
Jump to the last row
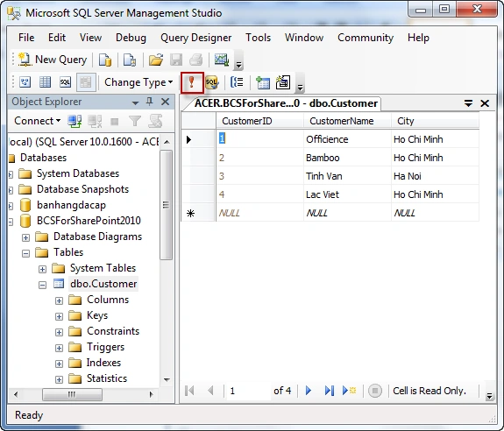click(x=330, y=391)
